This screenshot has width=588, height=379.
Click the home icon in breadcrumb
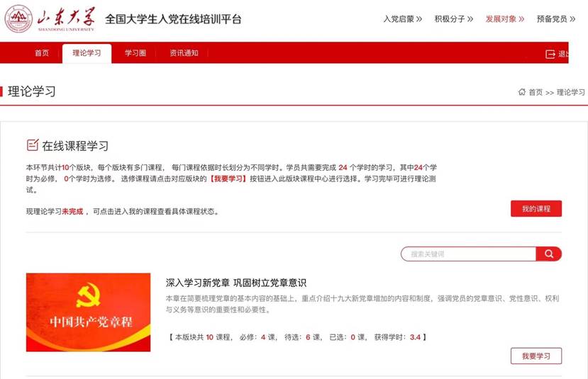point(522,92)
